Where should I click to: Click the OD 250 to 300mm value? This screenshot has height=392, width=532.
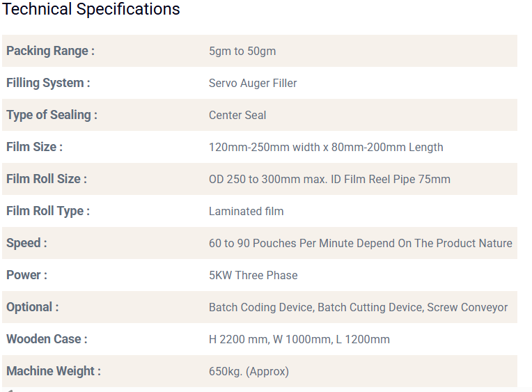click(329, 179)
